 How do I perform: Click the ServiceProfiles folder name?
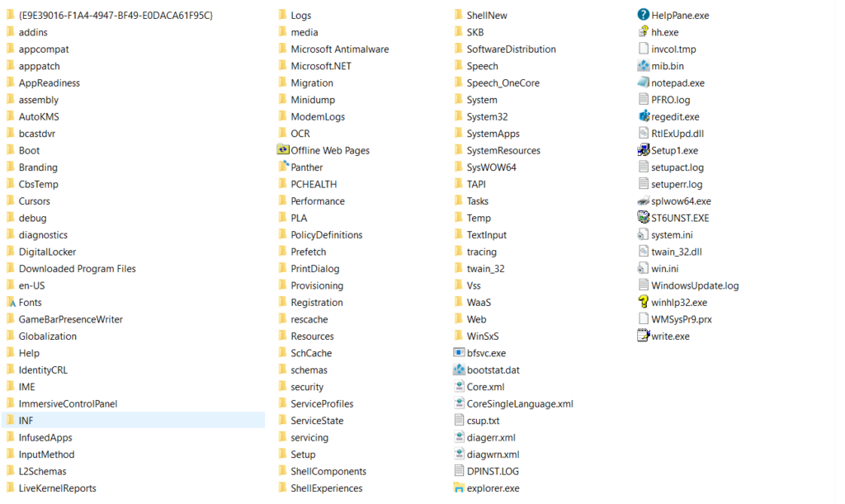tap(322, 404)
